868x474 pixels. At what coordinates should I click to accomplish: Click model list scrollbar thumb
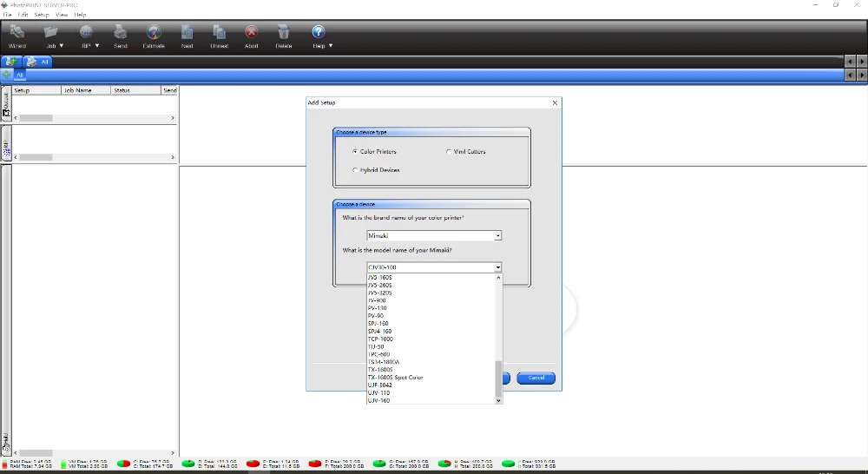498,378
